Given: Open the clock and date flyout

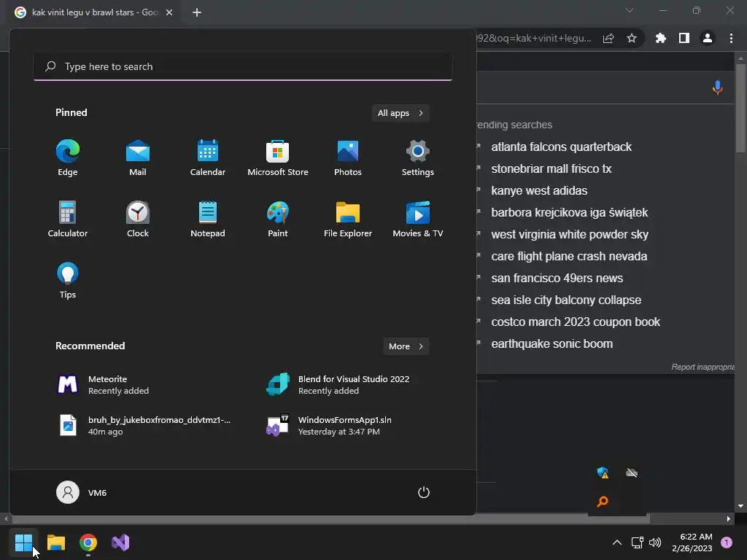Looking at the screenshot, I should (692, 542).
